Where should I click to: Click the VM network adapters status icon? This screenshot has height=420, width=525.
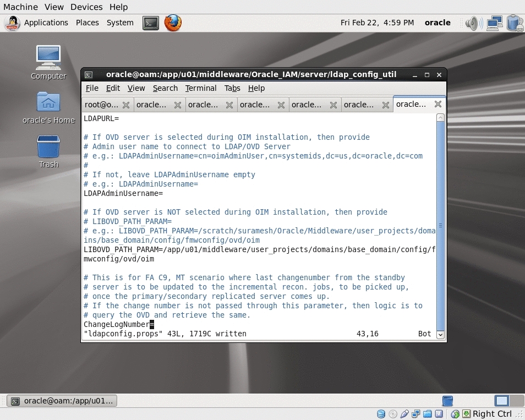416,414
